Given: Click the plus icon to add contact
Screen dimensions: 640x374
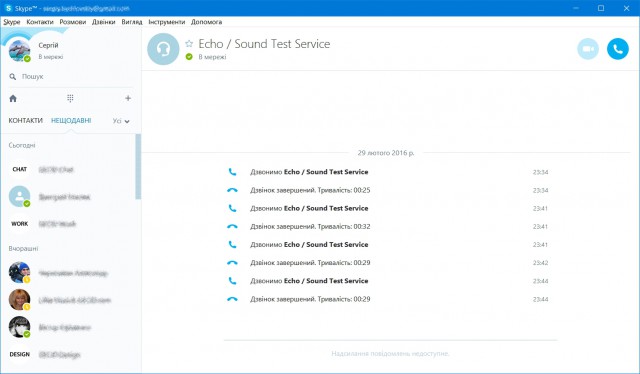Looking at the screenshot, I should 128,98.
